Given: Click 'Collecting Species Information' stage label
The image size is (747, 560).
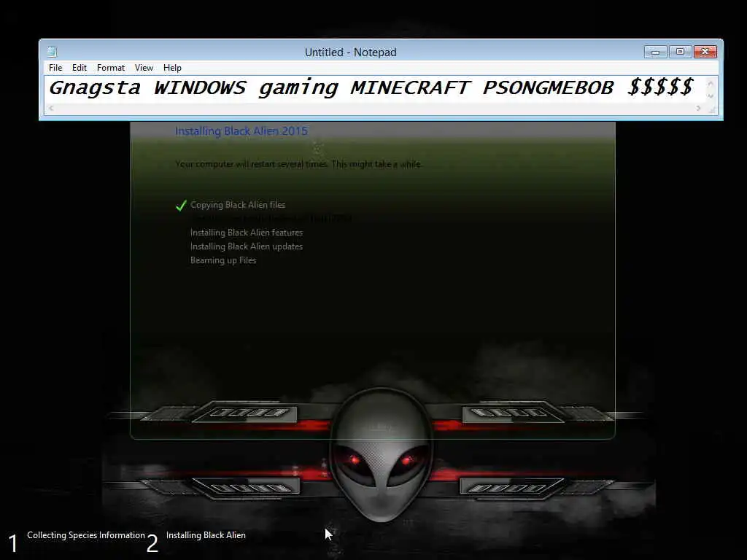Looking at the screenshot, I should tap(86, 535).
